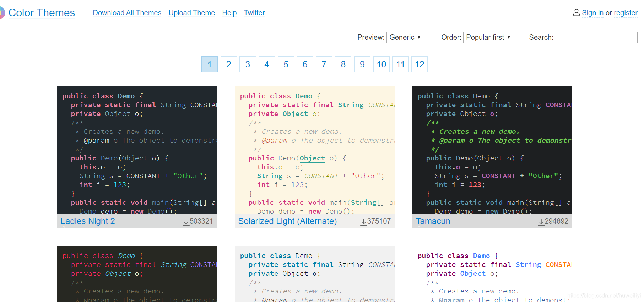Screen dimensions: 644x302
Task: Go to page 7
Action: point(324,64)
